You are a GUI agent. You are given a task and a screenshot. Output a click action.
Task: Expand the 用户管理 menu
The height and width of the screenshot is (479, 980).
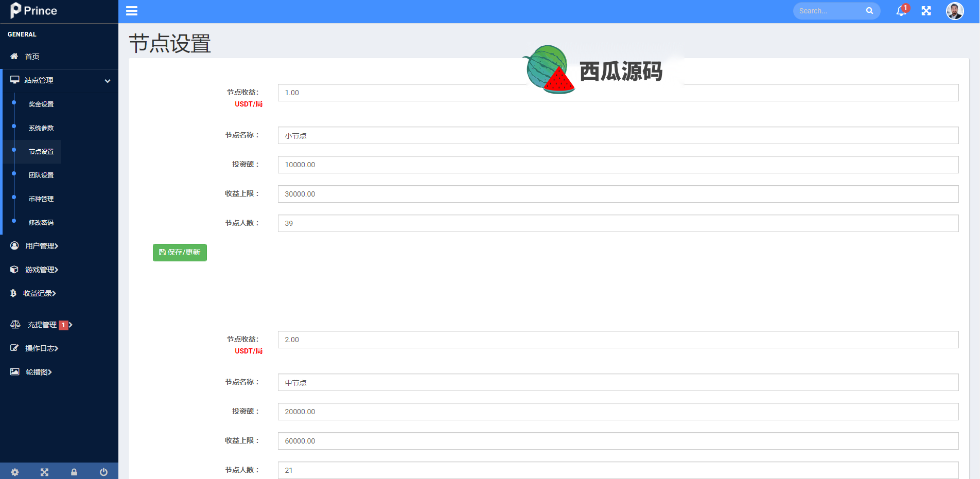(42, 246)
